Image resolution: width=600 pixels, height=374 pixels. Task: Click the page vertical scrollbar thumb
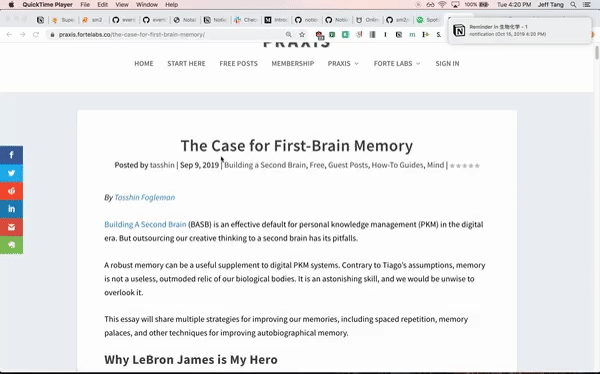pyautogui.click(x=597, y=52)
